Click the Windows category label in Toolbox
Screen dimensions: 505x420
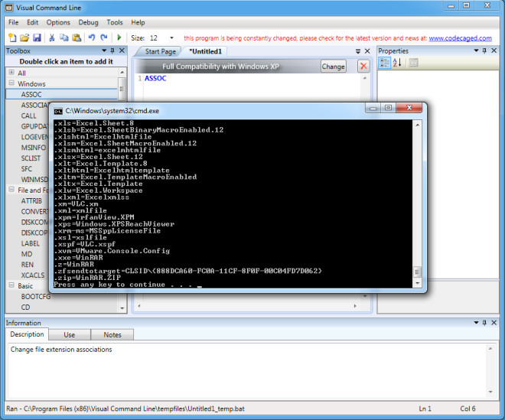coord(31,83)
